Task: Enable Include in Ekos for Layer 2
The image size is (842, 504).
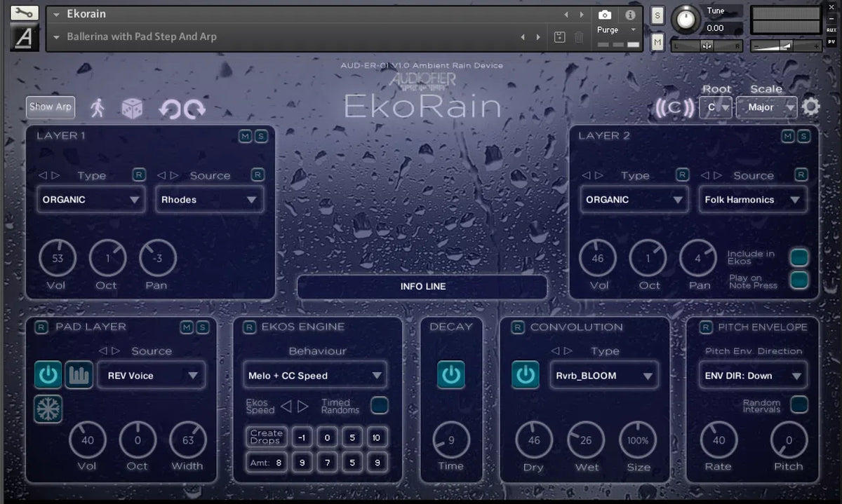Action: [800, 257]
